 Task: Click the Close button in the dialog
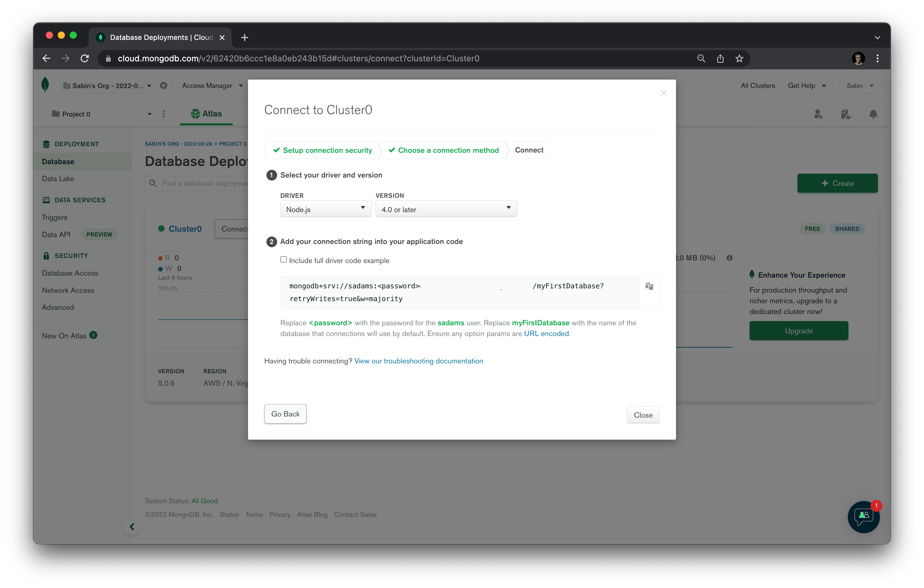pyautogui.click(x=643, y=415)
